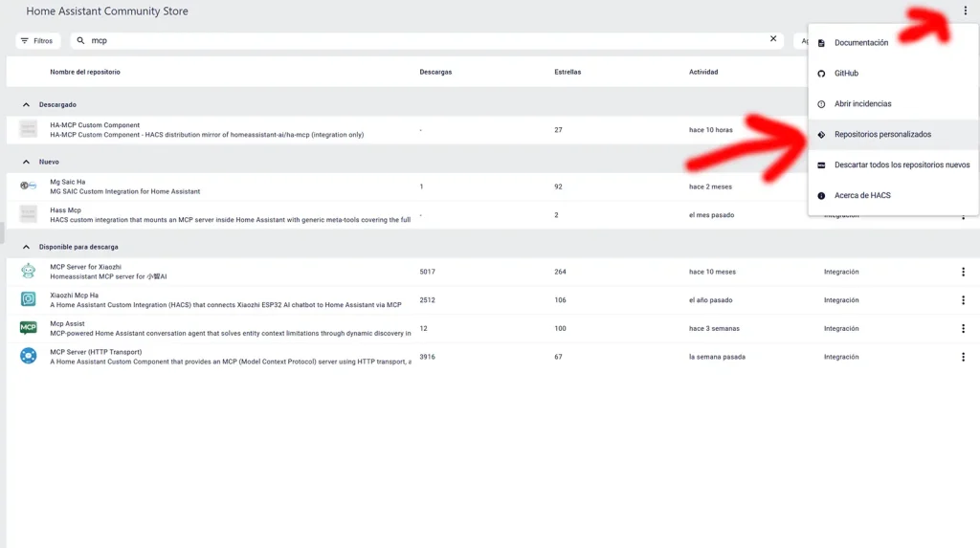The width and height of the screenshot is (980, 548).
Task: Click the top-right overflow menu icon
Action: click(x=965, y=11)
